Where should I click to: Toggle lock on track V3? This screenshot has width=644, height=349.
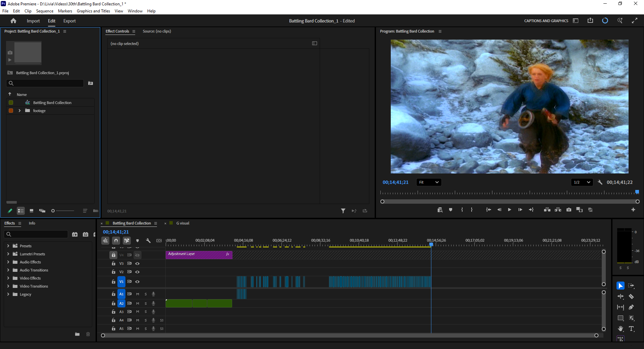114,264
